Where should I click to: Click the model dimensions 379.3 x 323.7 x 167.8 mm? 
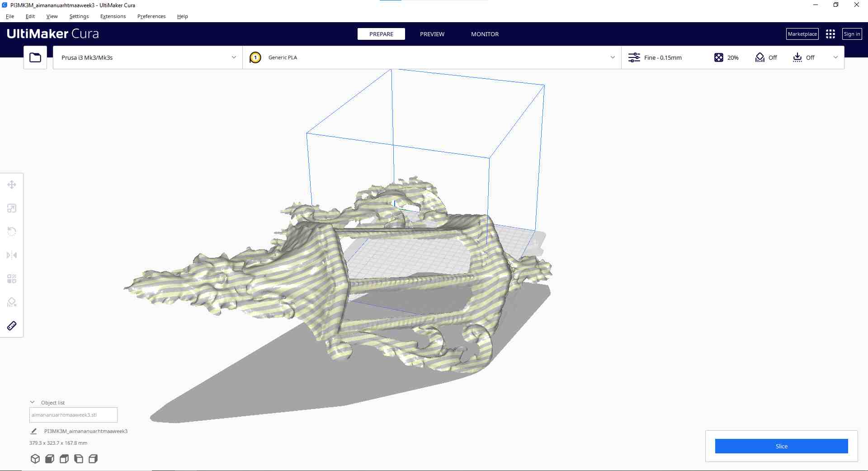[x=58, y=443]
